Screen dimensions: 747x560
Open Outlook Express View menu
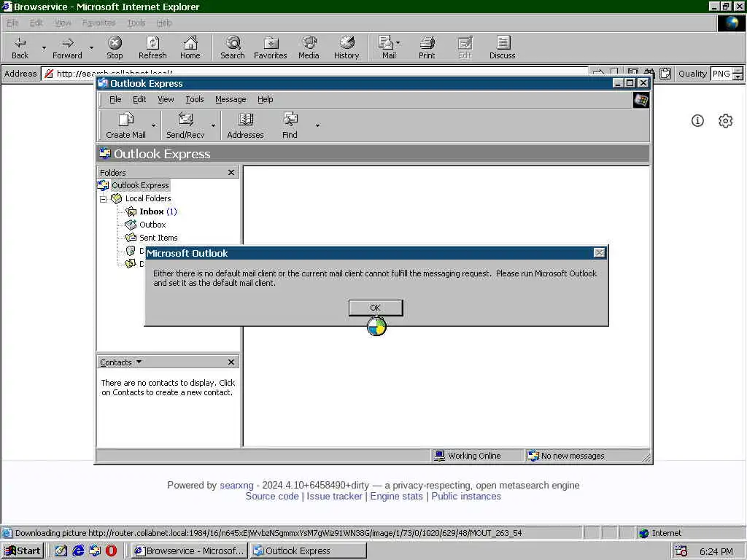pyautogui.click(x=166, y=99)
